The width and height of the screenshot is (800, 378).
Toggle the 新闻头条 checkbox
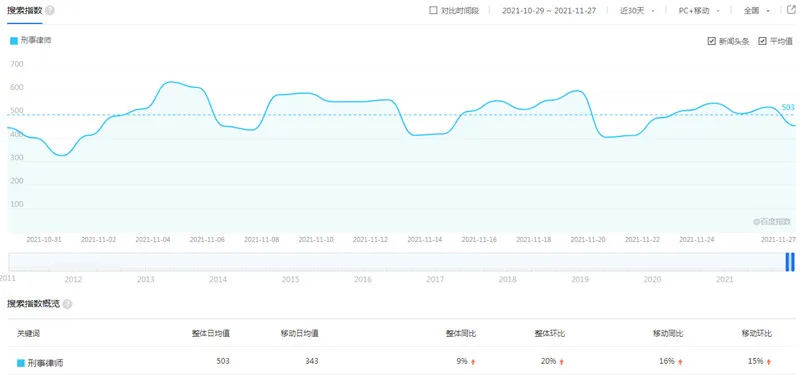coord(712,41)
